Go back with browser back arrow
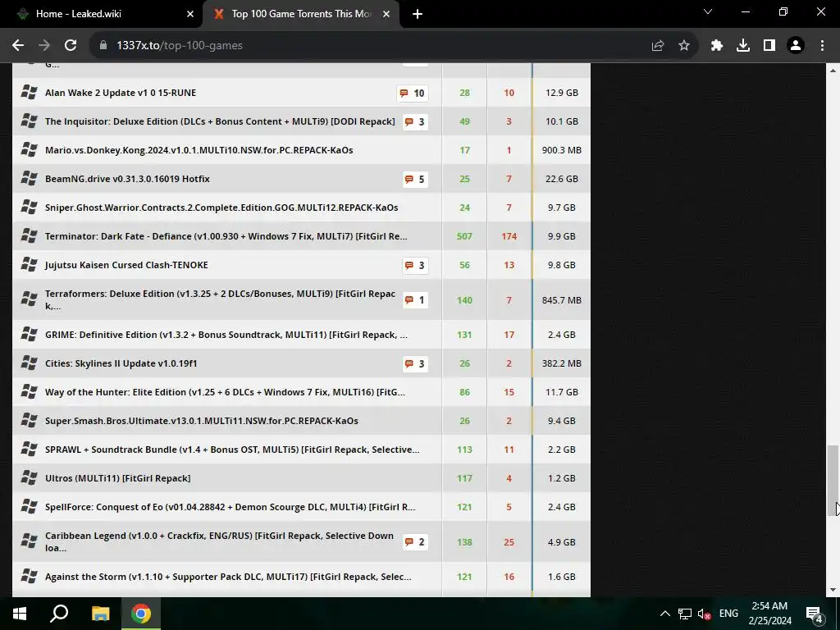The width and height of the screenshot is (840, 630). click(x=18, y=46)
